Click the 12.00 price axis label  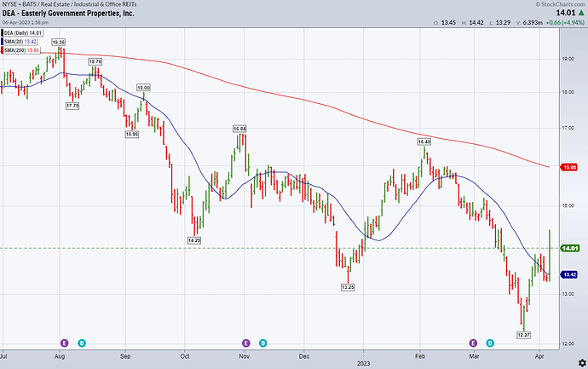pyautogui.click(x=568, y=343)
